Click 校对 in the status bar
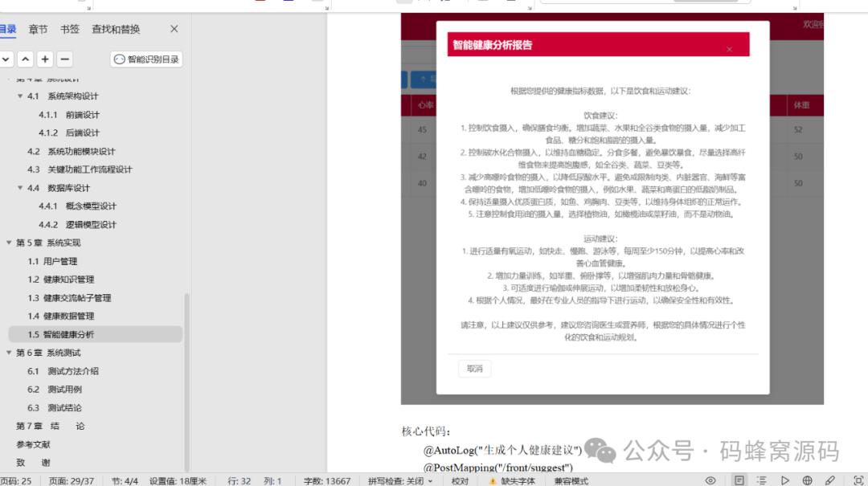 coord(460,481)
